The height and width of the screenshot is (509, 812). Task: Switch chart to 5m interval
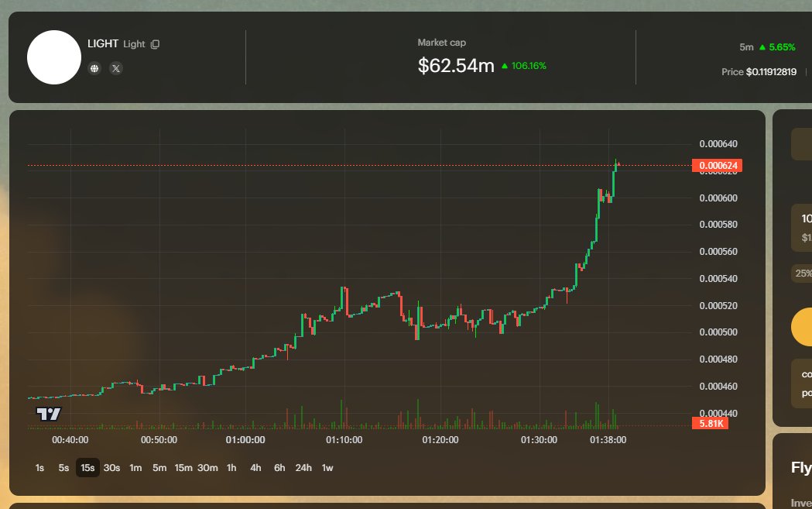(x=159, y=467)
